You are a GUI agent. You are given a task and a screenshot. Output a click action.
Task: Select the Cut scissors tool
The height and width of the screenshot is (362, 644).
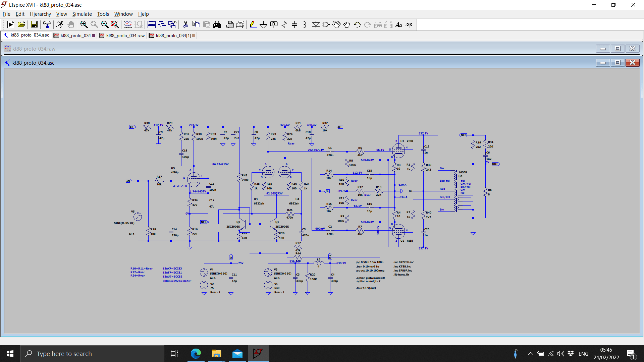(x=185, y=24)
